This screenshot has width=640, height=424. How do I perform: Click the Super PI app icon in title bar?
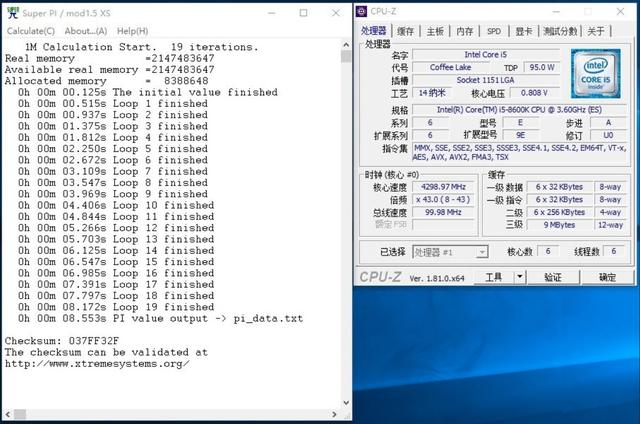coord(13,13)
